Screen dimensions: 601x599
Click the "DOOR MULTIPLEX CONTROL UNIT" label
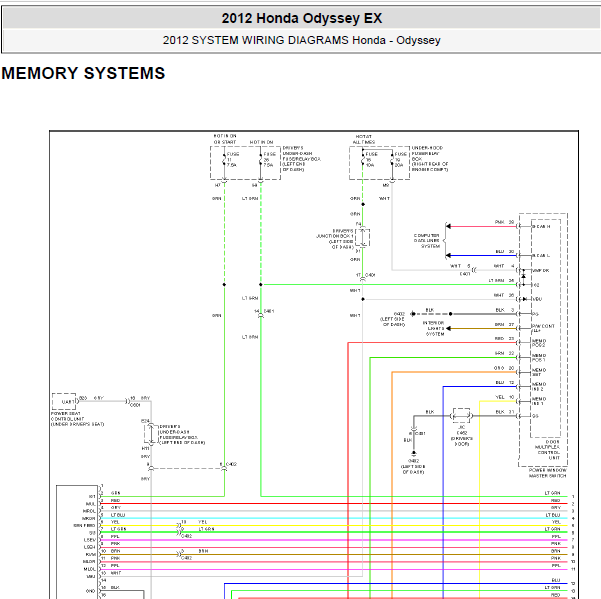point(547,450)
